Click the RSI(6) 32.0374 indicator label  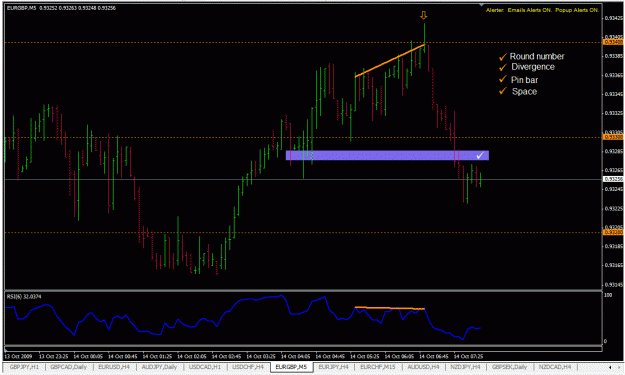pos(24,296)
